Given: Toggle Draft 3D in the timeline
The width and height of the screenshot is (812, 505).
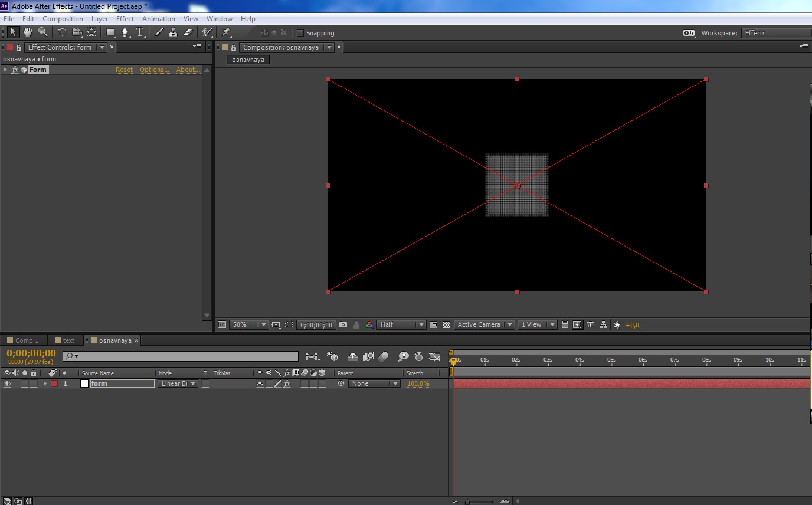Looking at the screenshot, I should (333, 357).
